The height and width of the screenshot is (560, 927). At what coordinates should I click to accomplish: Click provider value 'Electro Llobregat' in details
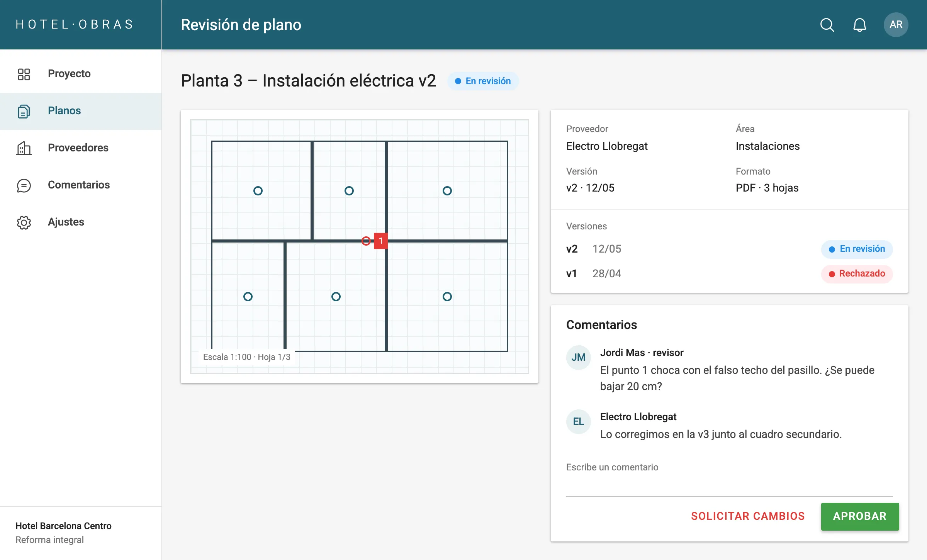[607, 146]
